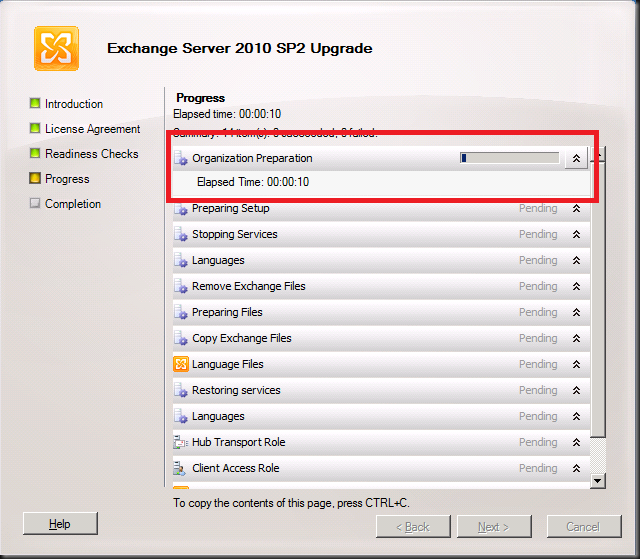Click the Copy Exchange Files task icon
Viewport: 640px width, 559px height.
pos(181,339)
